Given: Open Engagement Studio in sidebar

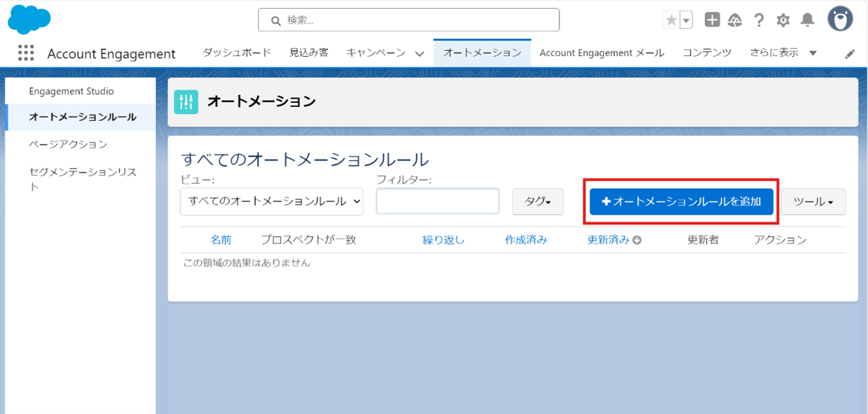Looking at the screenshot, I should (72, 91).
